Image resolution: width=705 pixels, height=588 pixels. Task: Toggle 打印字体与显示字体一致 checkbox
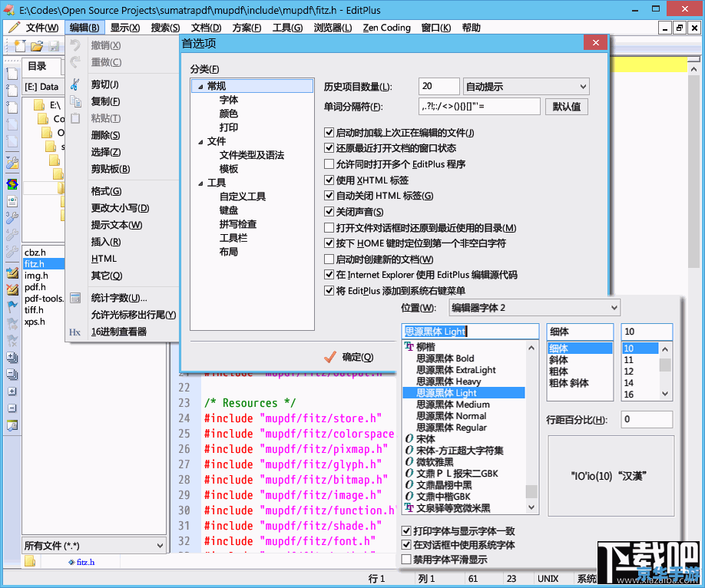click(x=406, y=531)
